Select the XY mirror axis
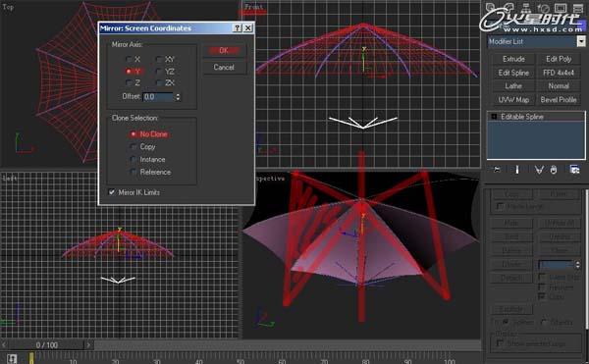This screenshot has height=364, width=589. coord(159,59)
